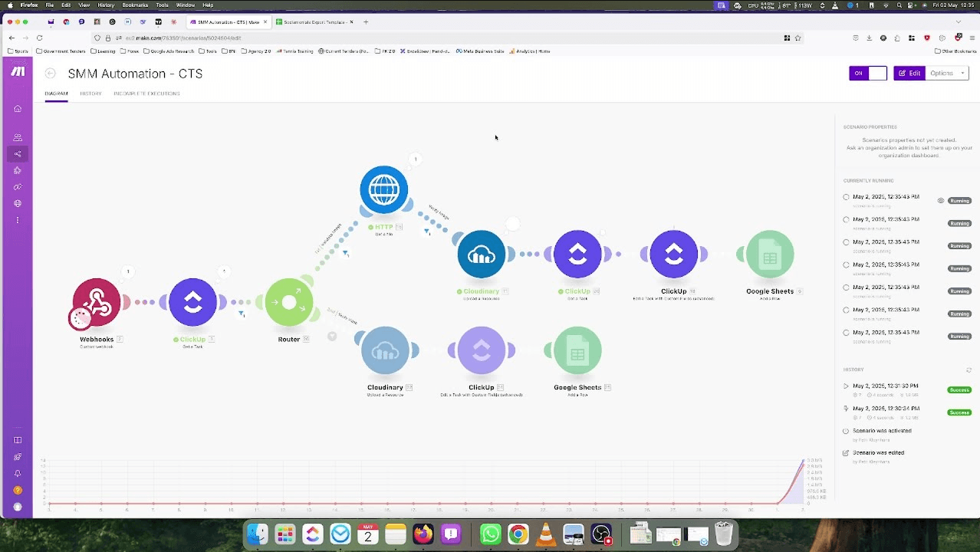The width and height of the screenshot is (980, 552).
Task: Click the 'Scenario was edited' history entry
Action: 878,453
